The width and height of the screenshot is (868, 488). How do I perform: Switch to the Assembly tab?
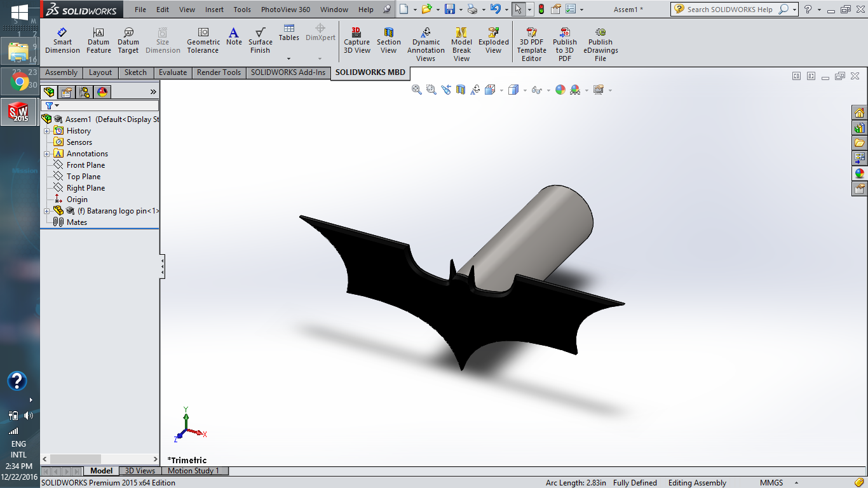[x=61, y=72]
